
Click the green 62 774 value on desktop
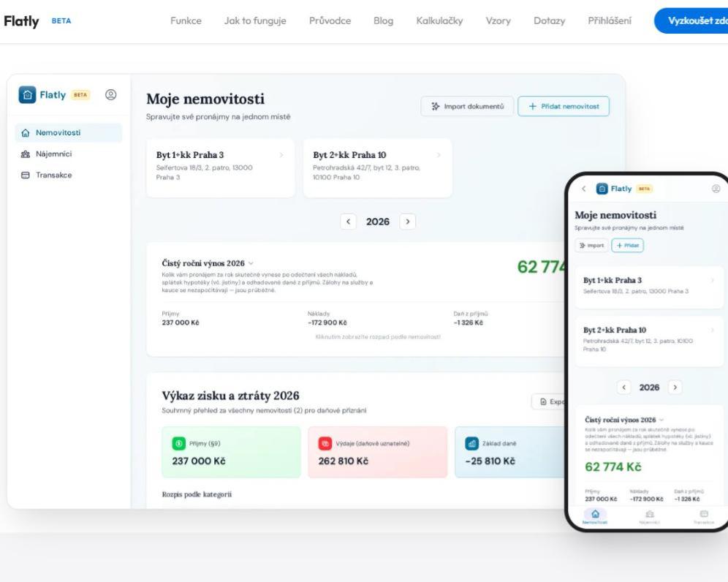pyautogui.click(x=541, y=267)
